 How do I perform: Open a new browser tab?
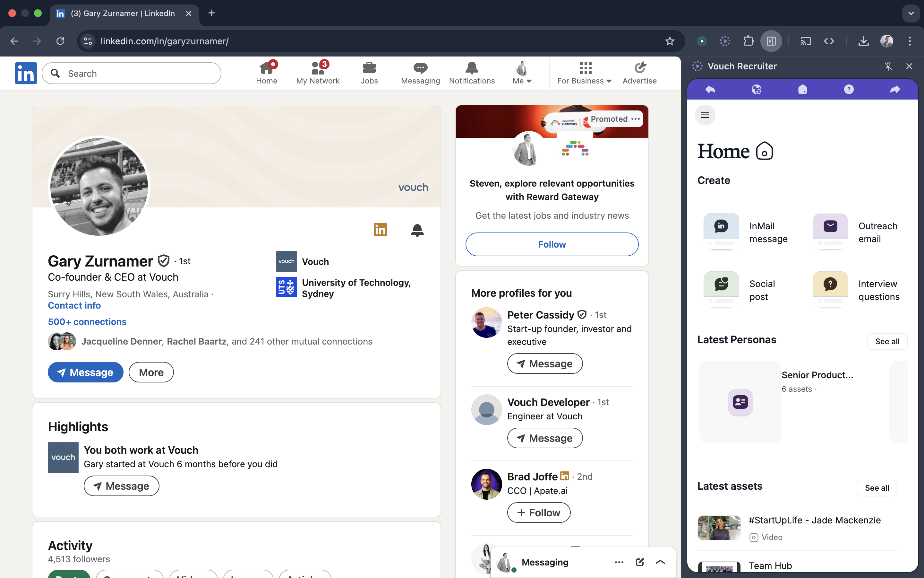click(x=211, y=13)
